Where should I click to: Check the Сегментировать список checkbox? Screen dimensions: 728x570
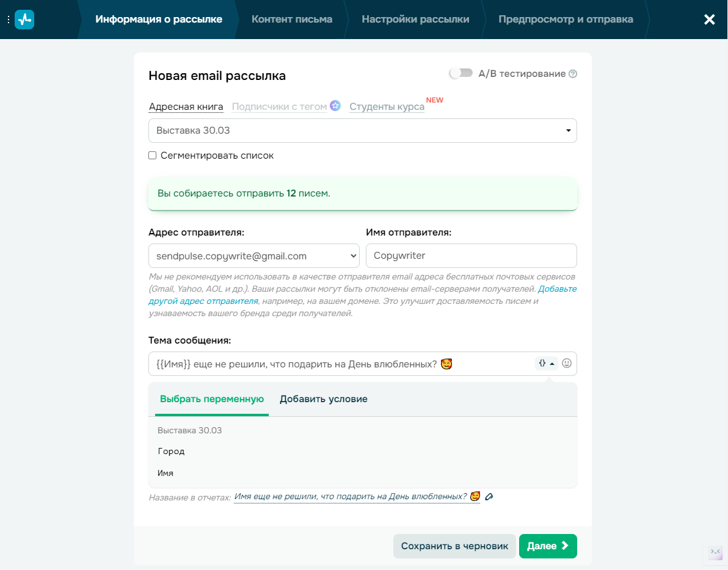coord(152,156)
